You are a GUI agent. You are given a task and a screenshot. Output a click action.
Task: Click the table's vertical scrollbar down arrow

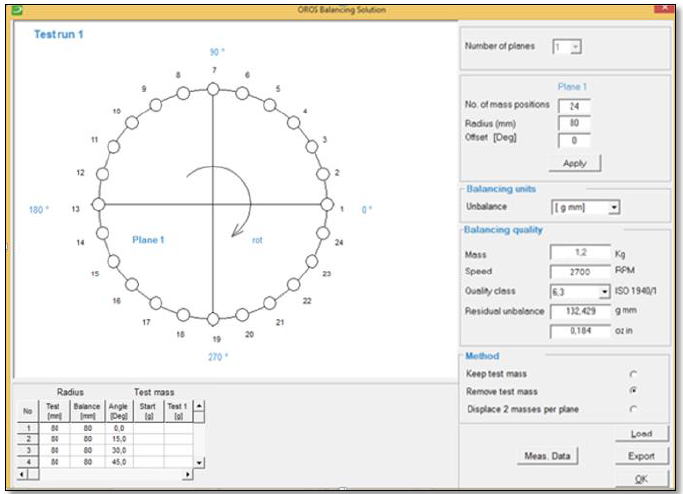click(198, 463)
